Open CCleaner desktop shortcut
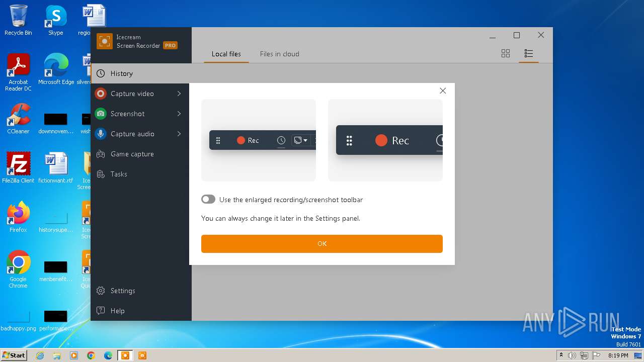Image resolution: width=644 pixels, height=362 pixels. point(18,119)
